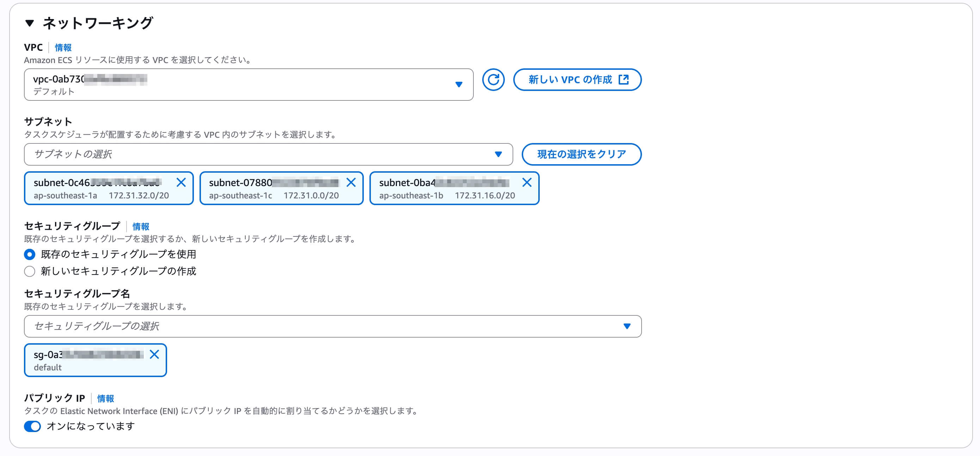
Task: Remove the subnet-0c46 ap-southeast-1a chip
Action: pyautogui.click(x=182, y=183)
